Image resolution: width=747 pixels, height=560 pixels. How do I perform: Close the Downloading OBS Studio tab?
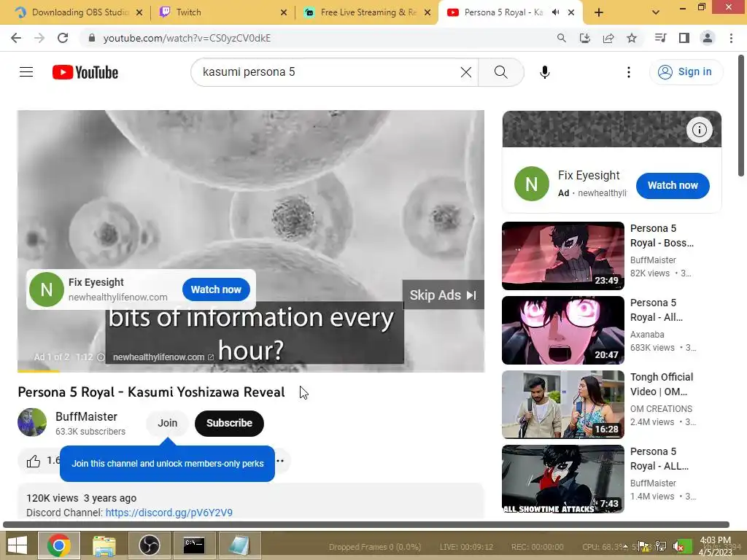pyautogui.click(x=139, y=12)
